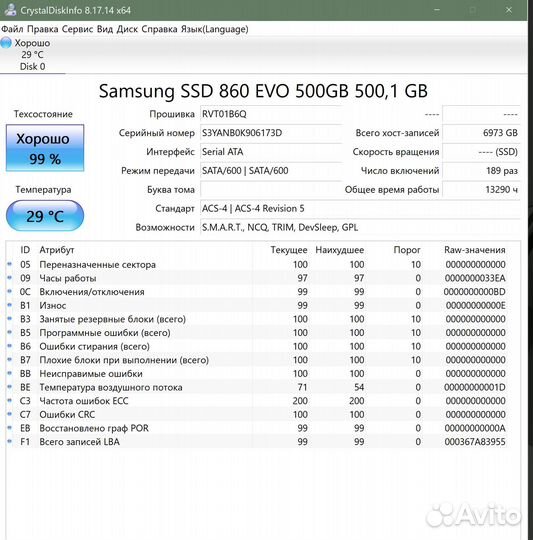
Task: Click the empty Буква тома field
Action: point(271,190)
